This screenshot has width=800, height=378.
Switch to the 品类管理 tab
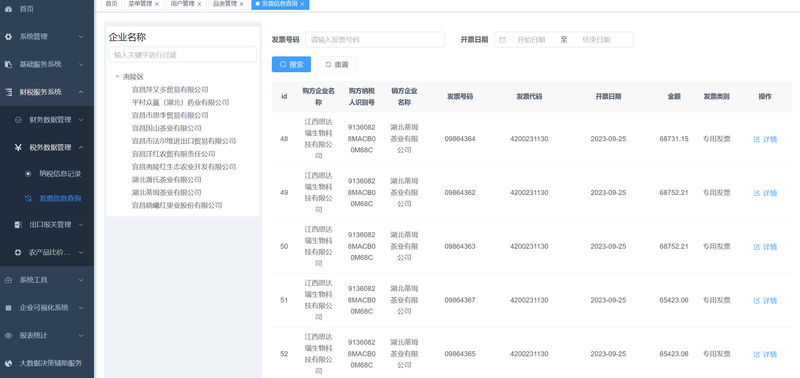point(229,4)
